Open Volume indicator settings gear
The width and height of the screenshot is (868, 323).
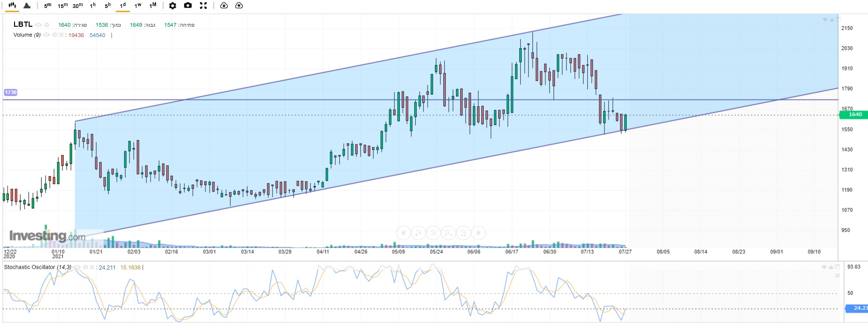(x=54, y=35)
